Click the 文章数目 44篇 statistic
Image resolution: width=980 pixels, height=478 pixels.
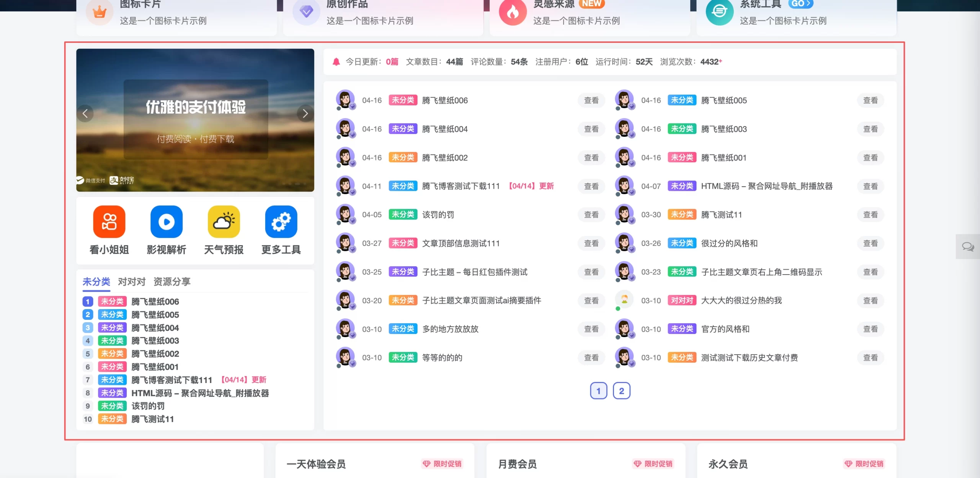[434, 62]
